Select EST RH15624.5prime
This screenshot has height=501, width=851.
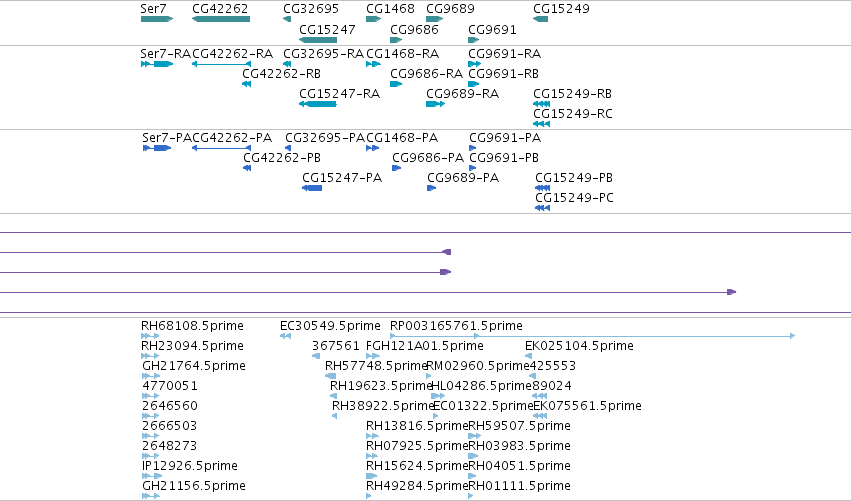372,476
